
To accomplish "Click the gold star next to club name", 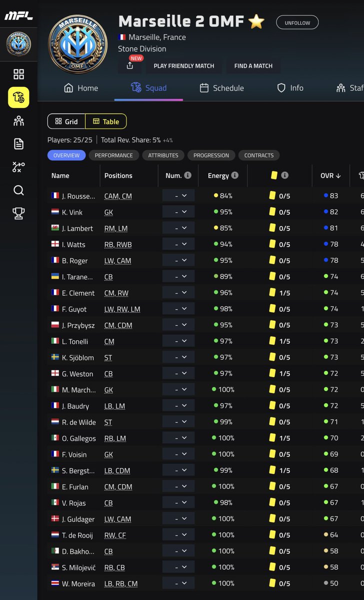I will pyautogui.click(x=256, y=21).
